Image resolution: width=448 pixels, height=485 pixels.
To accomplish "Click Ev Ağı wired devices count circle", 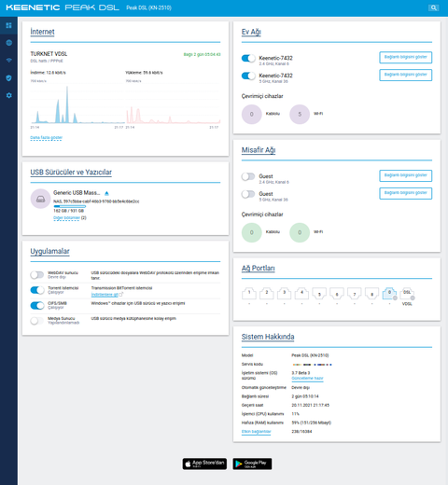I will point(252,115).
